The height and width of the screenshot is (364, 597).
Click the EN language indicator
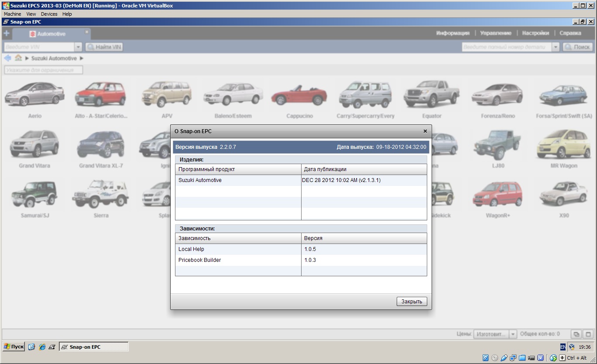[x=563, y=347]
